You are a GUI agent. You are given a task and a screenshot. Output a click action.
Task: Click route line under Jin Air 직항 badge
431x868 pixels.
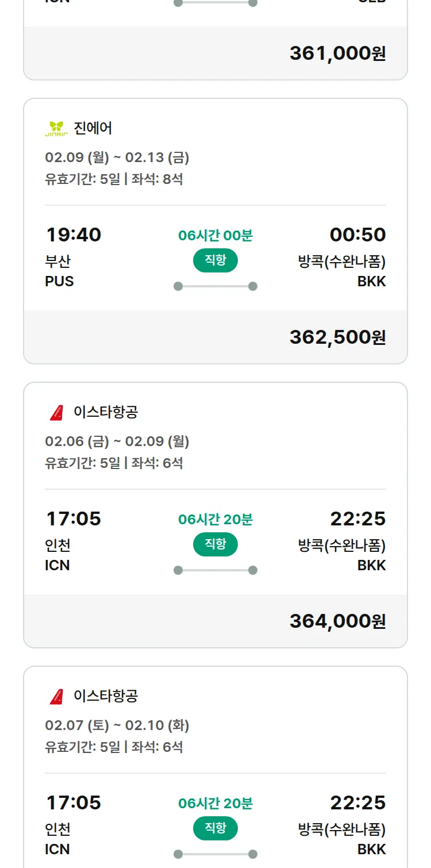[x=215, y=286]
